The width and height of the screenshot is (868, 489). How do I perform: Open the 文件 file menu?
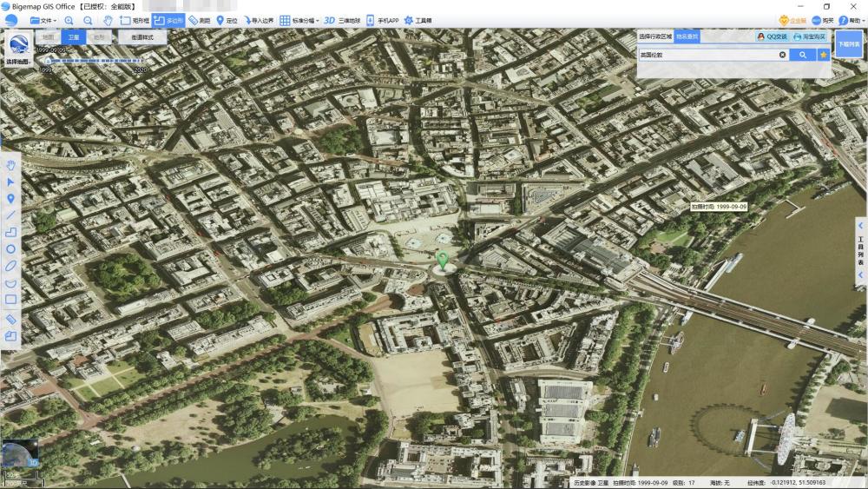click(43, 21)
